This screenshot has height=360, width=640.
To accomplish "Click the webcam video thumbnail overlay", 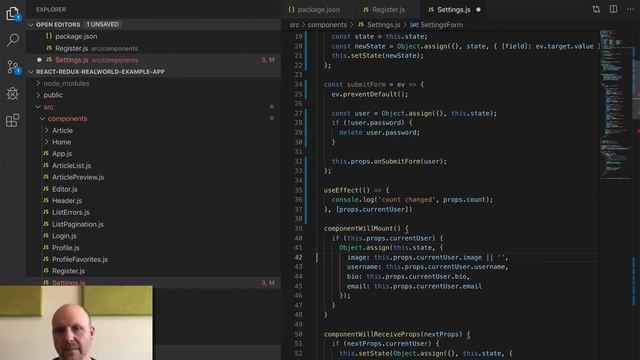I will (76, 322).
